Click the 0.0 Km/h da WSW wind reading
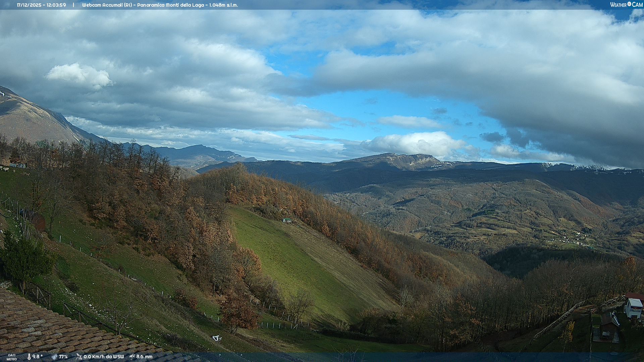 (104, 357)
